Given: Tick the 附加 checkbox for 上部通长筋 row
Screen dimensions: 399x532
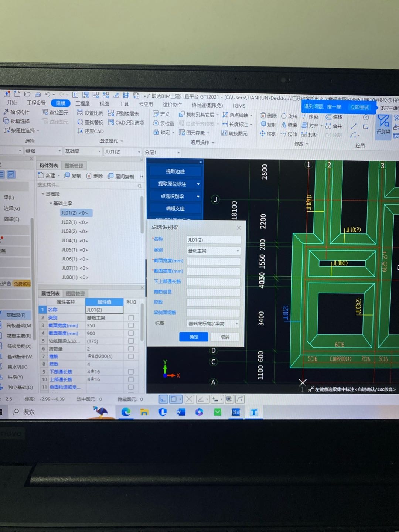Looking at the screenshot, I should pos(131,379).
